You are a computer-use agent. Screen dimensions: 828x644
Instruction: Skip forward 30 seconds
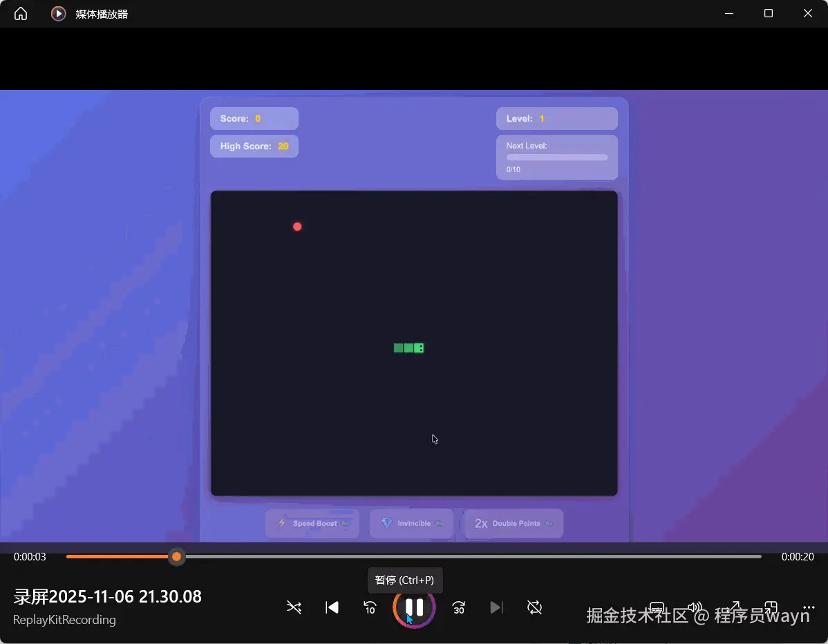(458, 607)
